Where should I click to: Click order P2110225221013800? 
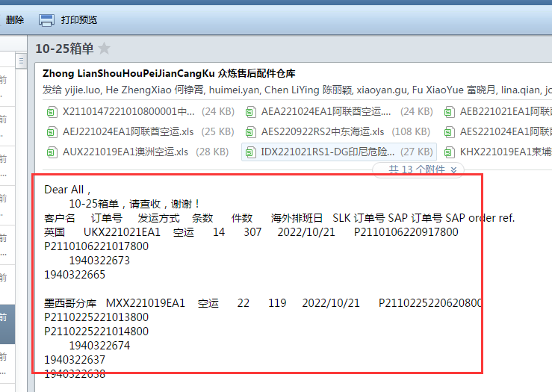point(96,317)
